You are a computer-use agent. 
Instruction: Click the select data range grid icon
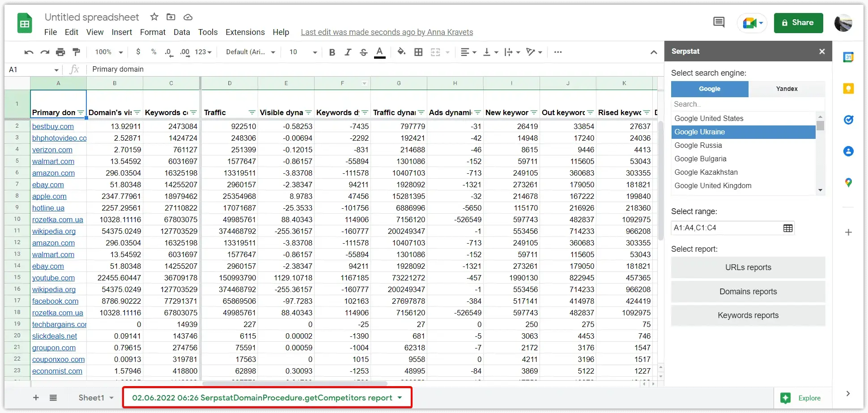click(x=788, y=228)
